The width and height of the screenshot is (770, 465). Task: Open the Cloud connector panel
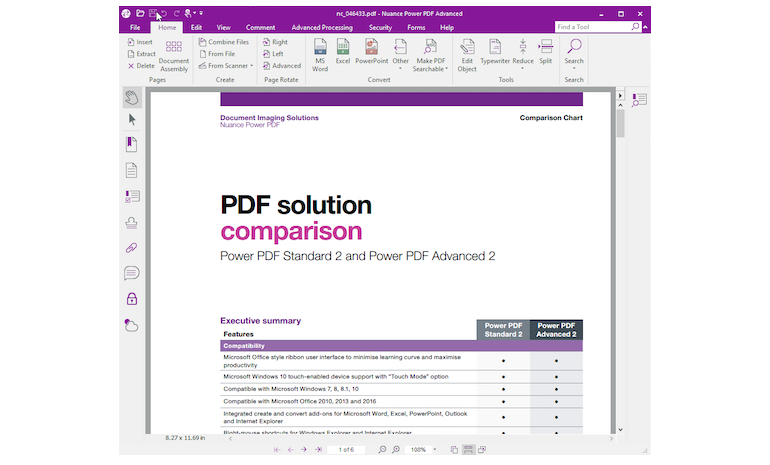tap(131, 325)
